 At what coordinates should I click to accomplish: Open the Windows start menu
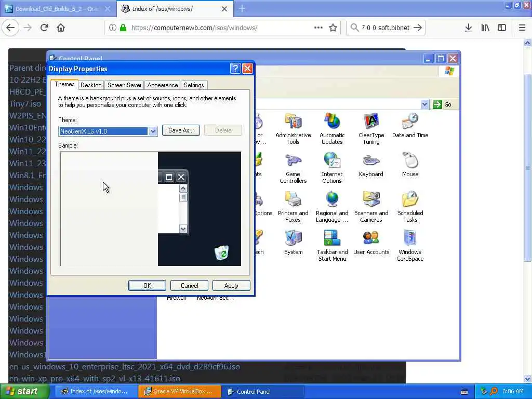tap(24, 391)
